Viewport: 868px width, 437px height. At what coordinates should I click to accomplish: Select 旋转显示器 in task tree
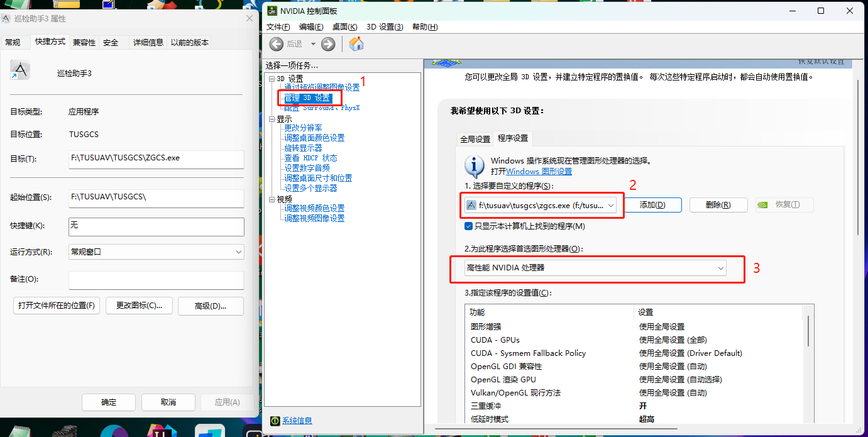click(x=303, y=148)
